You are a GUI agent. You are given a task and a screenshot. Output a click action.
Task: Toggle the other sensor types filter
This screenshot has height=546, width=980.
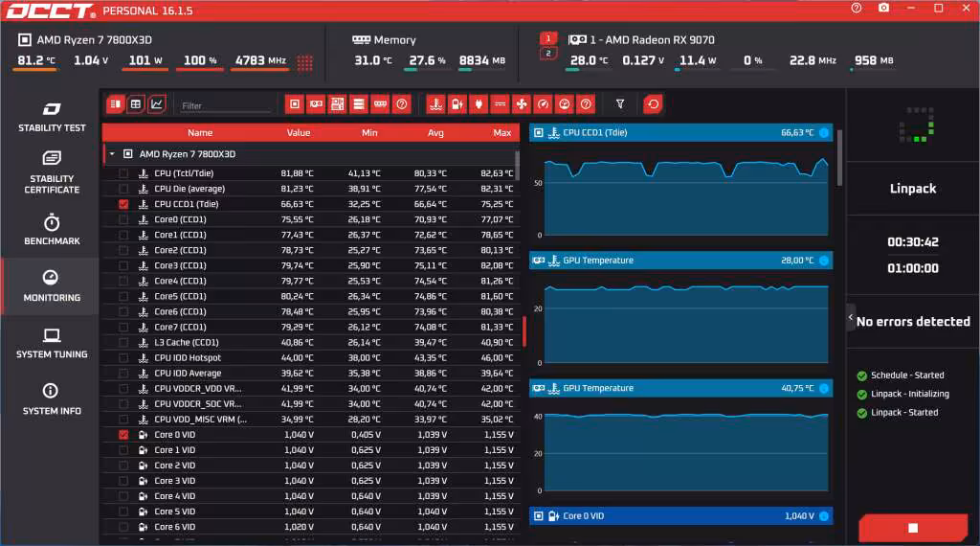tap(586, 104)
